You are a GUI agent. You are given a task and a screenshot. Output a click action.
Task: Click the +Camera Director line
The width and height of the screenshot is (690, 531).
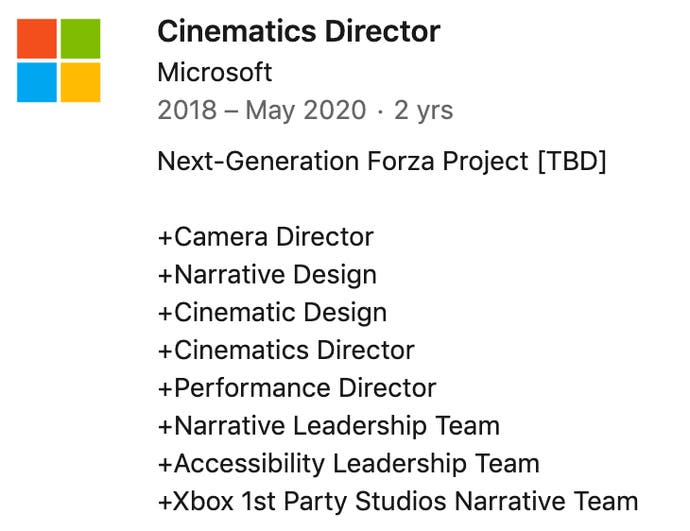click(265, 237)
